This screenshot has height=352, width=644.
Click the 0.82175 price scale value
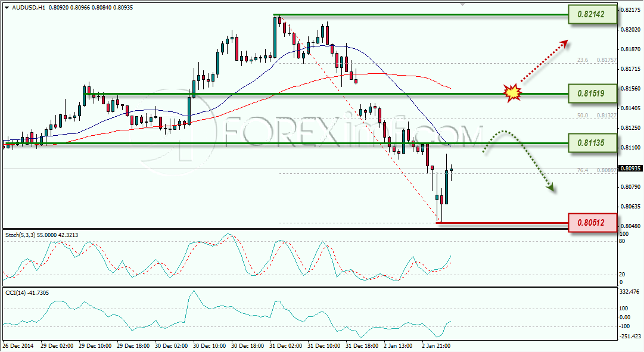tap(630, 10)
